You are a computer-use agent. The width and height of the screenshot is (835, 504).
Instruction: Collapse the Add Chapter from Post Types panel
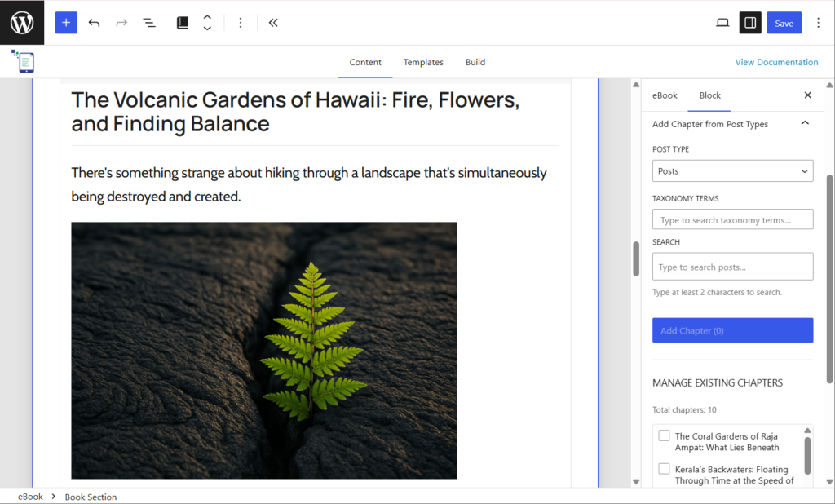pyautogui.click(x=805, y=124)
